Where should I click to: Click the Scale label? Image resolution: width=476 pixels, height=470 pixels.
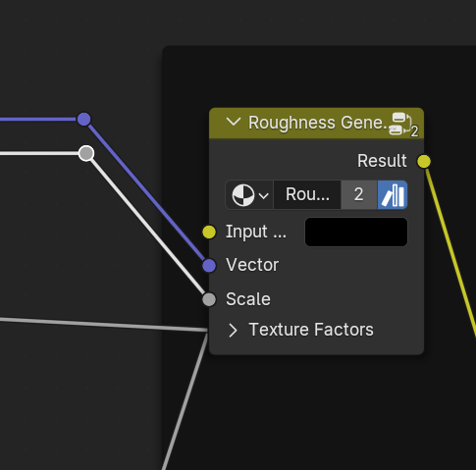click(248, 299)
